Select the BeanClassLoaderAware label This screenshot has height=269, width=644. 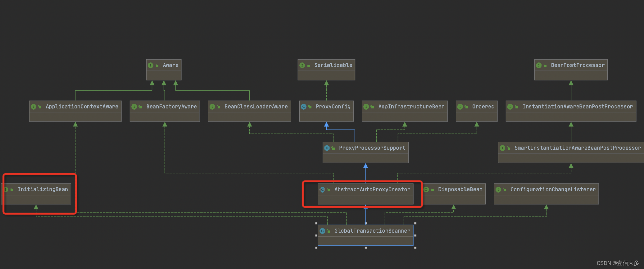256,107
